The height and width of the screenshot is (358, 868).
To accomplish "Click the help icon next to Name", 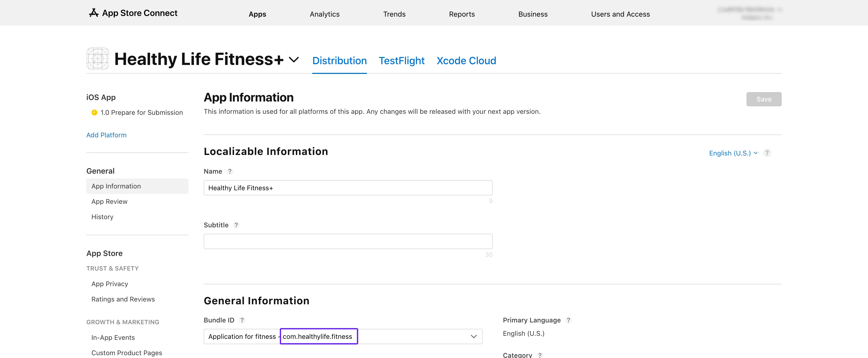I will pyautogui.click(x=230, y=171).
